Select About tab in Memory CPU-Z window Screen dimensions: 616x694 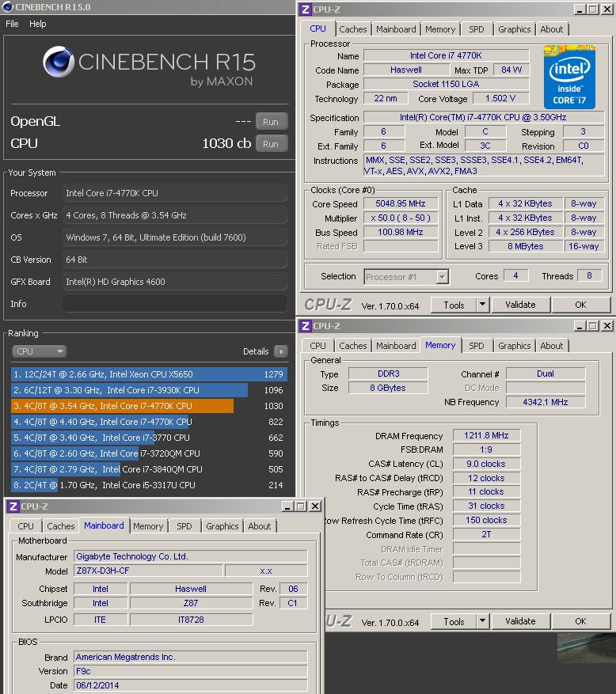tap(552, 346)
